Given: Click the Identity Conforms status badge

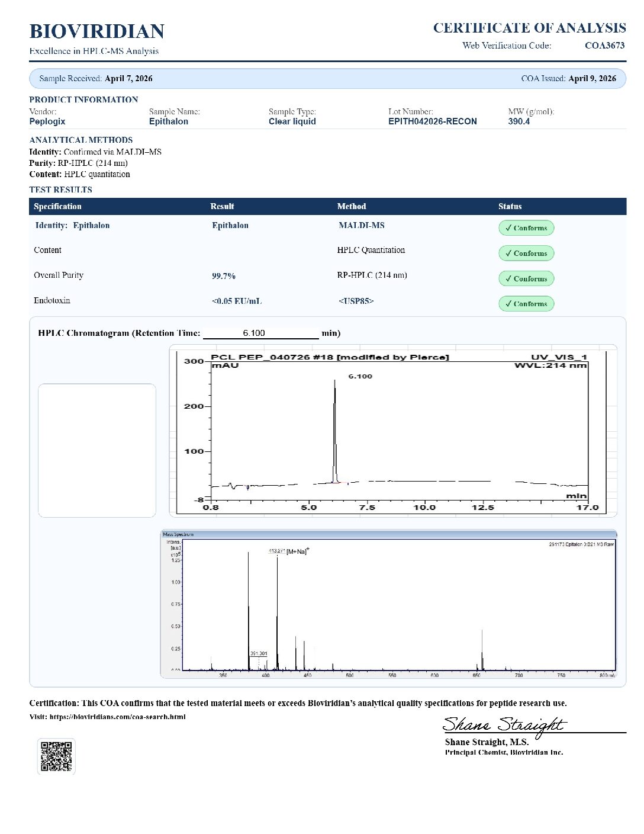Looking at the screenshot, I should pyautogui.click(x=526, y=228).
